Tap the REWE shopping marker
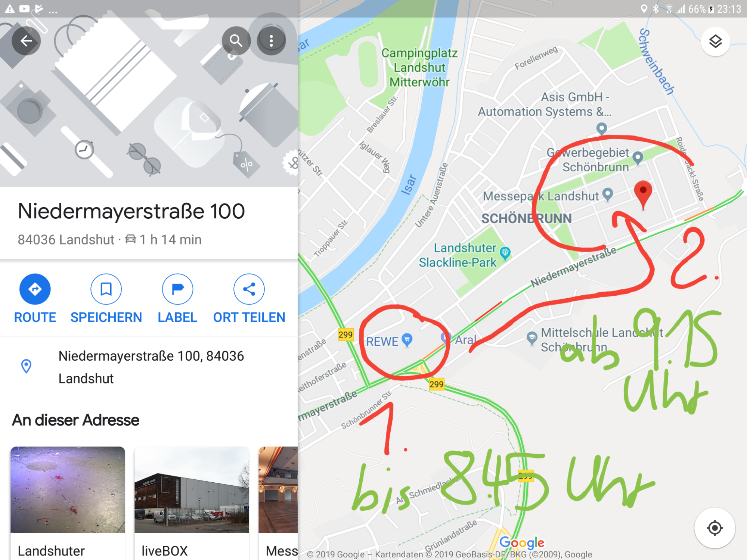 click(x=407, y=340)
